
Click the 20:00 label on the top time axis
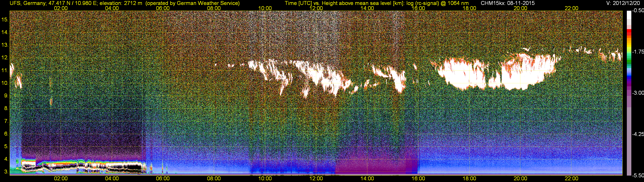[521, 8]
